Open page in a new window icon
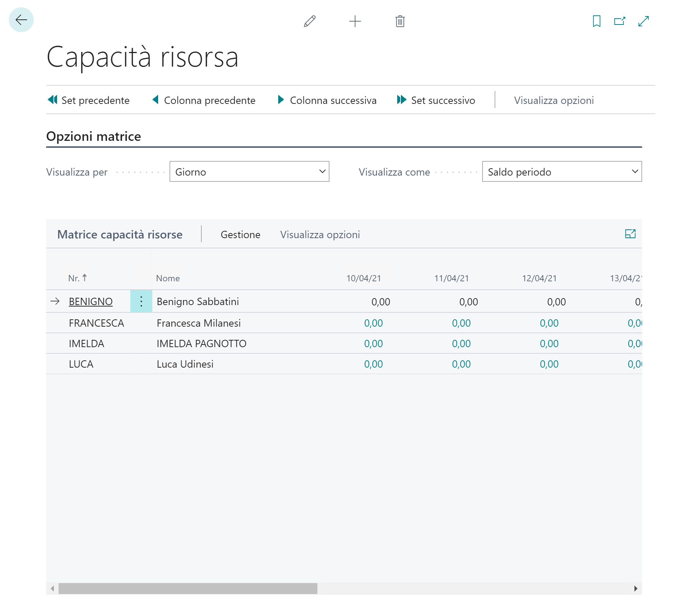 (619, 22)
